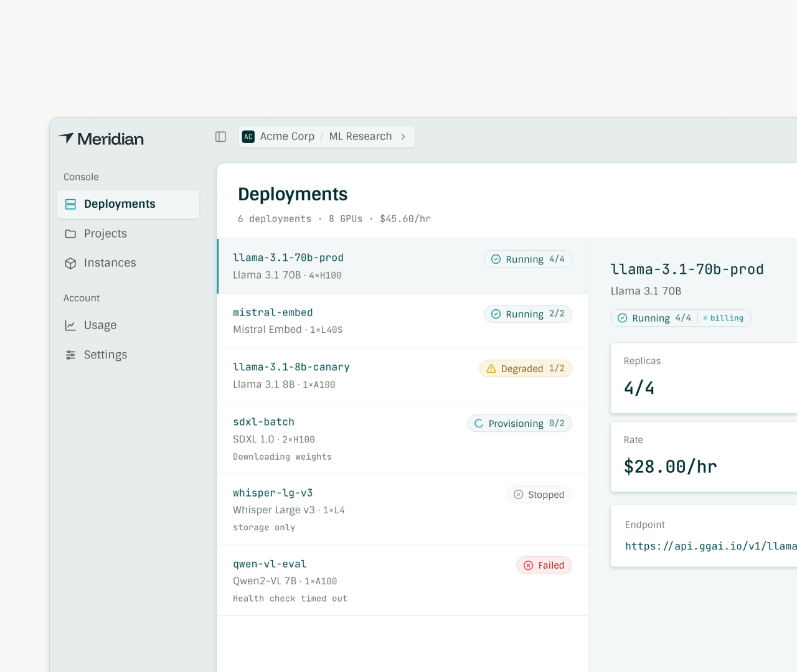Select the qwen-vl-eval deployment row
797x672 pixels.
pos(403,581)
